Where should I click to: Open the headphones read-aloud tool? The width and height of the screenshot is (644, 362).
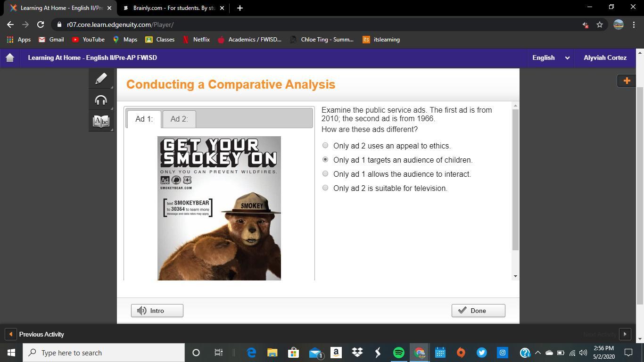click(x=101, y=100)
